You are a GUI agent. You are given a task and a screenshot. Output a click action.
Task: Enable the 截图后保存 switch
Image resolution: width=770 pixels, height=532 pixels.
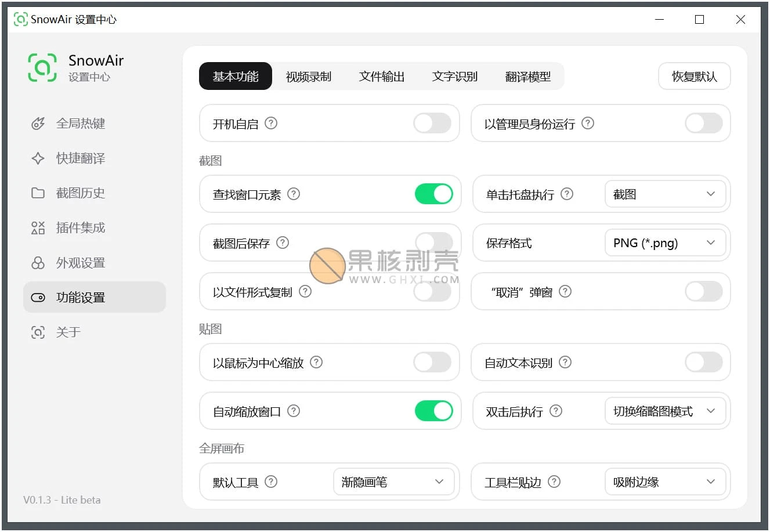(434, 243)
